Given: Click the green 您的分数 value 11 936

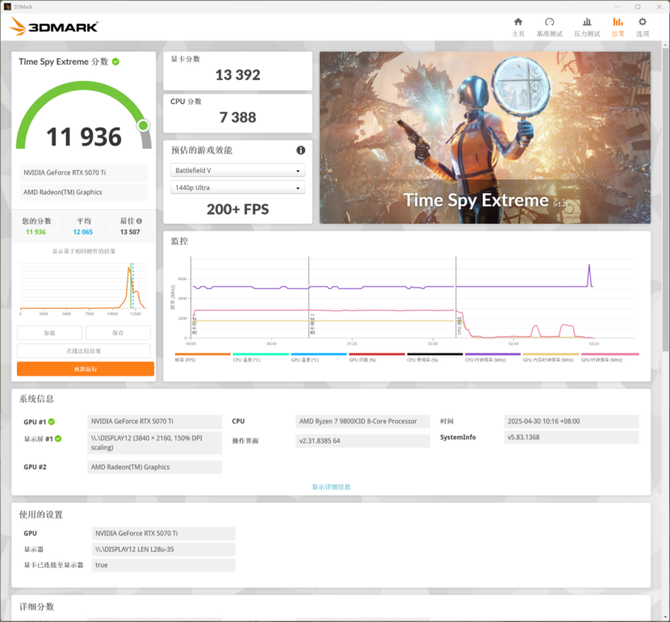Looking at the screenshot, I should tap(36, 232).
